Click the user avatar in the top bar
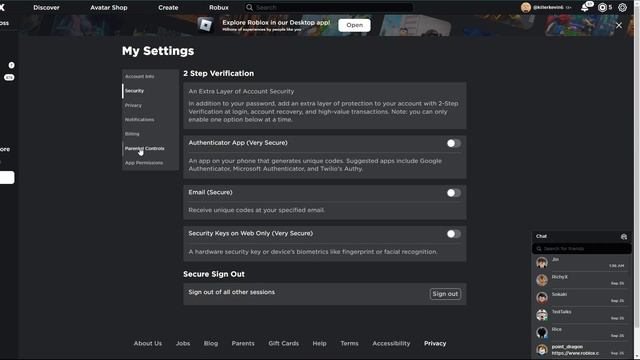 tap(526, 7)
